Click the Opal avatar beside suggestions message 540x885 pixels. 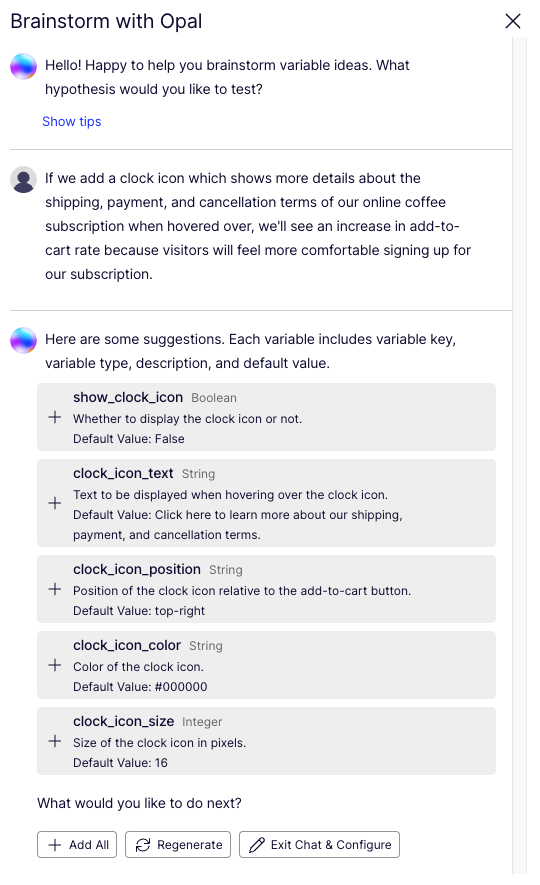[x=24, y=340]
